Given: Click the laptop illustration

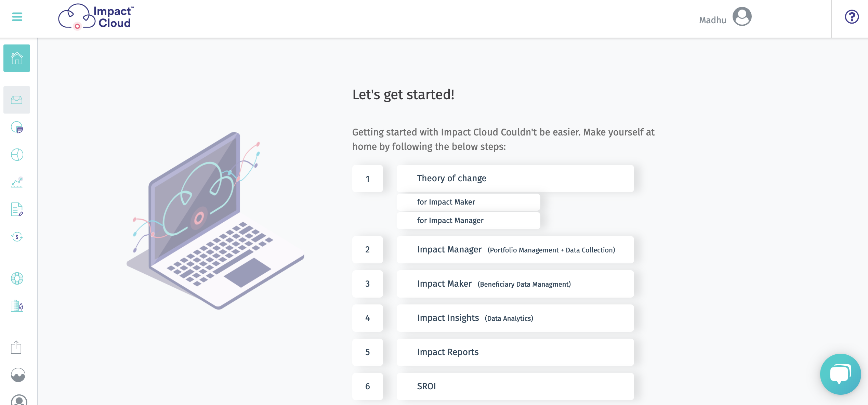Looking at the screenshot, I should (215, 221).
